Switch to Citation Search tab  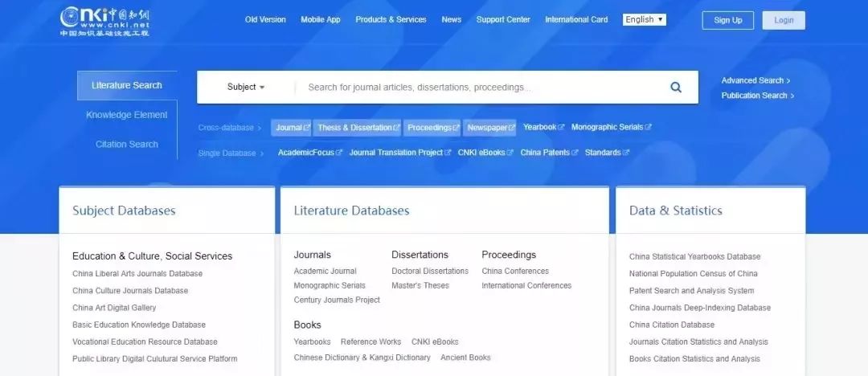click(127, 145)
